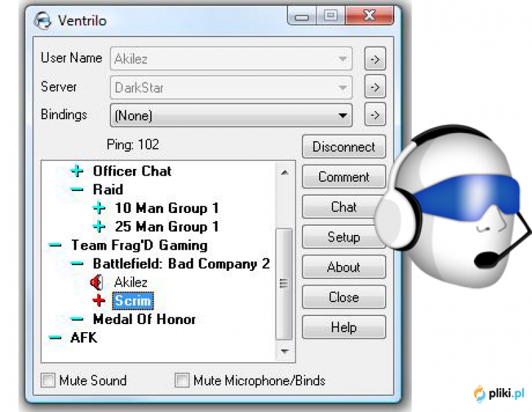Image resolution: width=532 pixels, height=412 pixels.
Task: Click the maximize button of Ventrilo window
Action: pos(331,16)
